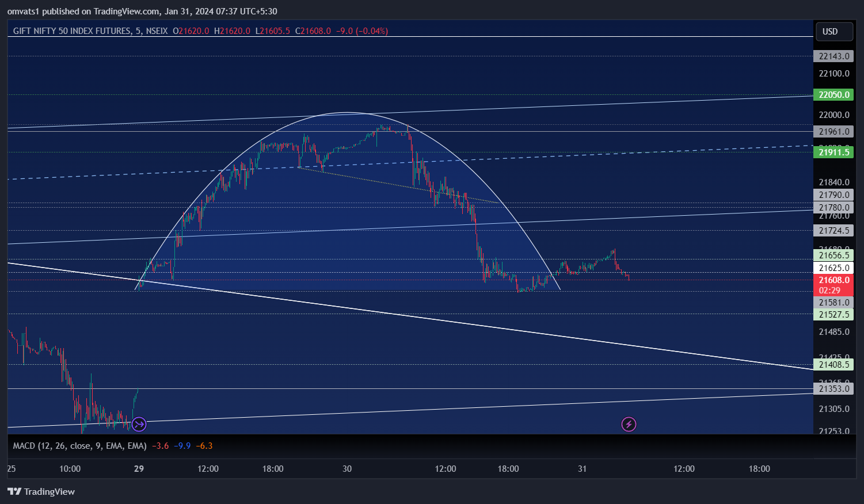The height and width of the screenshot is (504, 864).
Task: Click the date label 31 on time axis
Action: pos(583,469)
